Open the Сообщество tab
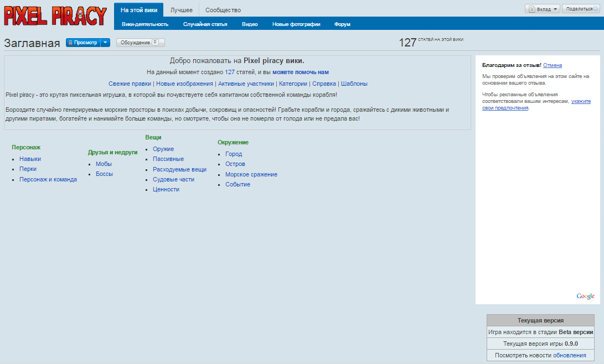The image size is (604, 364). click(x=223, y=10)
